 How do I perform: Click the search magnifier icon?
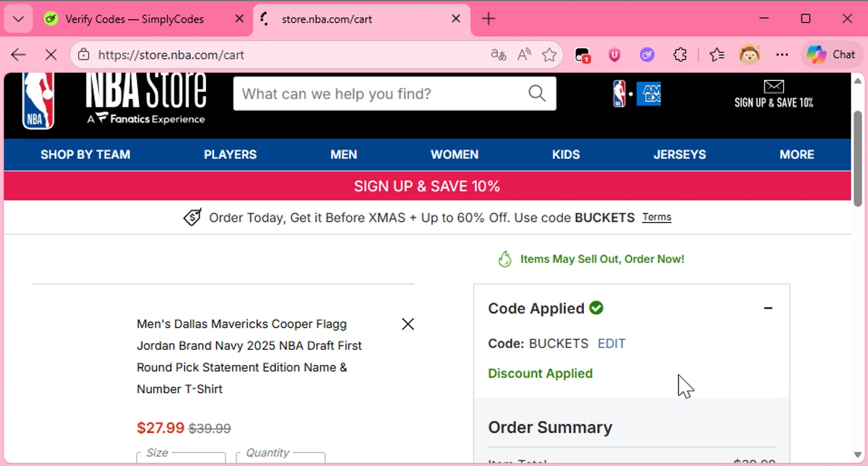[537, 94]
